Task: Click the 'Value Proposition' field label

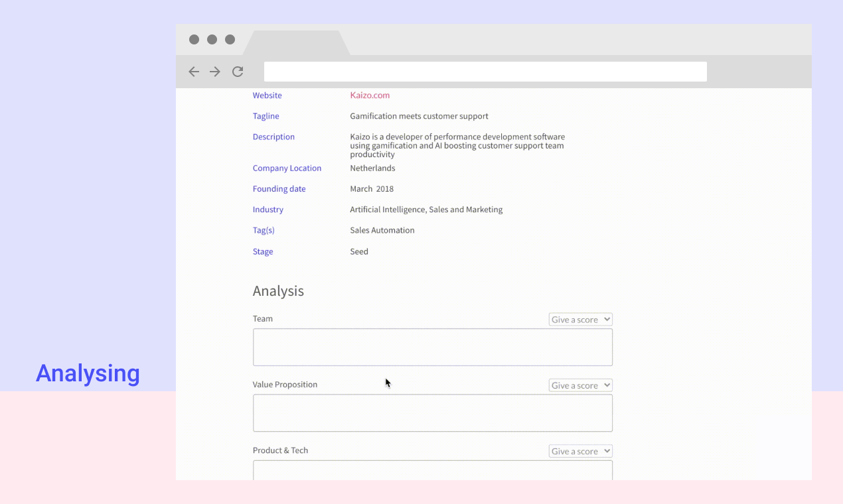Action: [x=285, y=385]
